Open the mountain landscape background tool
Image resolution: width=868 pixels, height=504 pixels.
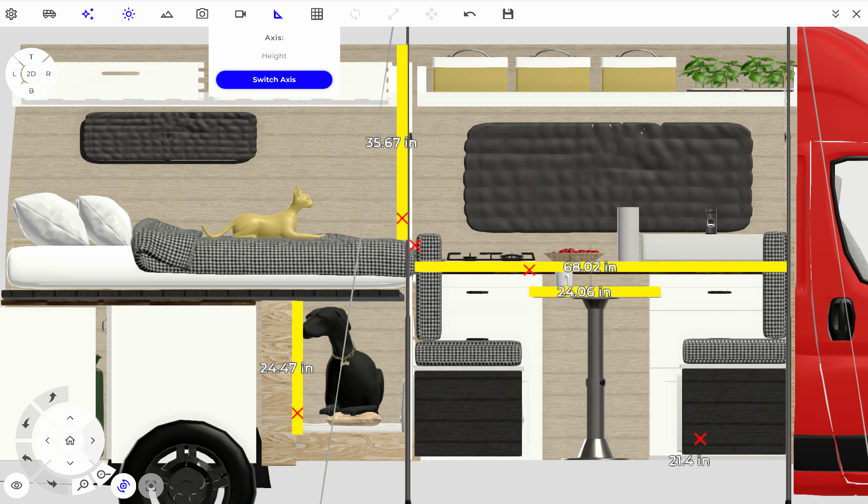[167, 14]
